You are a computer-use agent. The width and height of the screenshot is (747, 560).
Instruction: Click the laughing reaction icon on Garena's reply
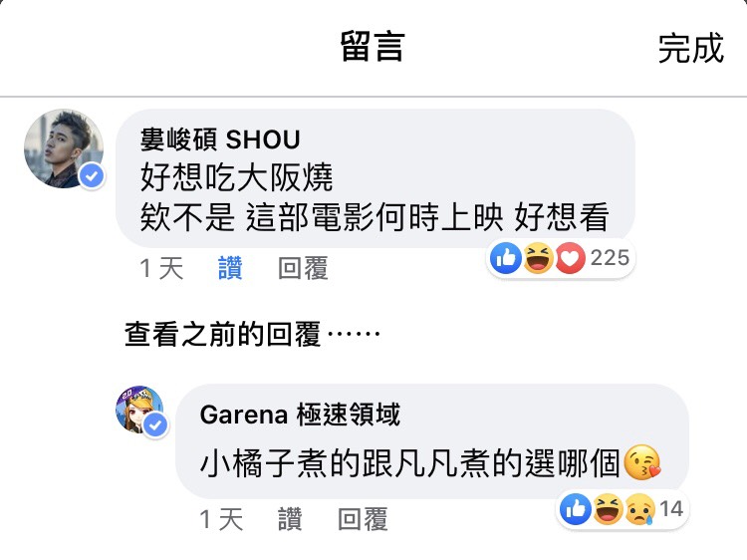[x=608, y=509]
